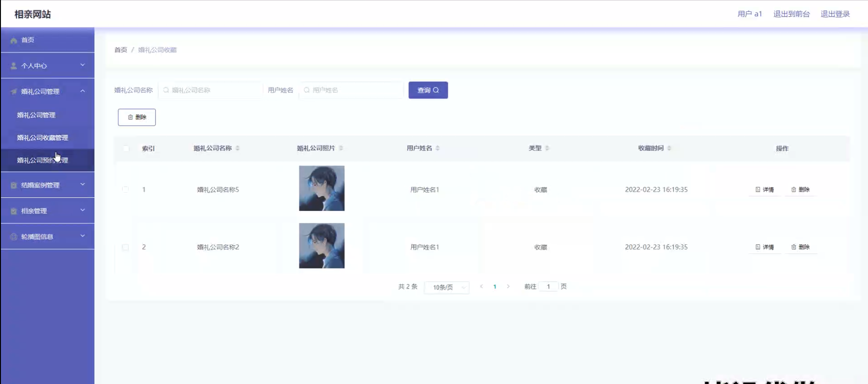Image resolution: width=868 pixels, height=384 pixels.
Task: Click the 婚礼公司管理 sidebar icon
Action: 13,92
